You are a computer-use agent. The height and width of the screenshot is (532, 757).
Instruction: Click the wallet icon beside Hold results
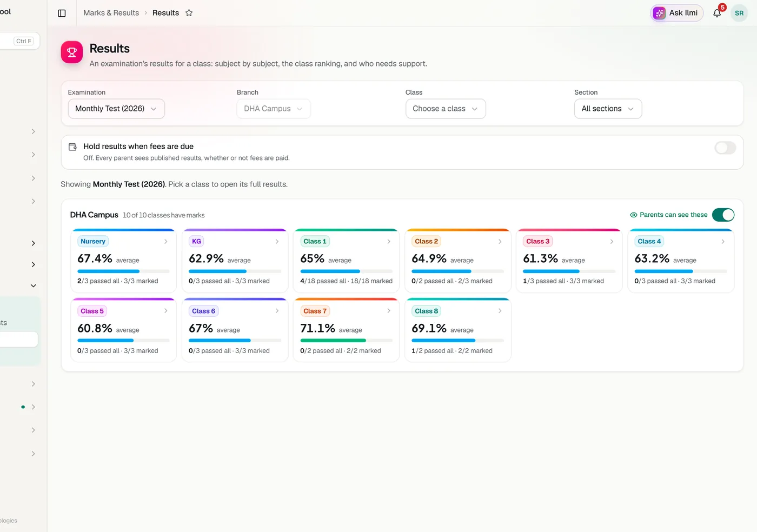(72, 147)
